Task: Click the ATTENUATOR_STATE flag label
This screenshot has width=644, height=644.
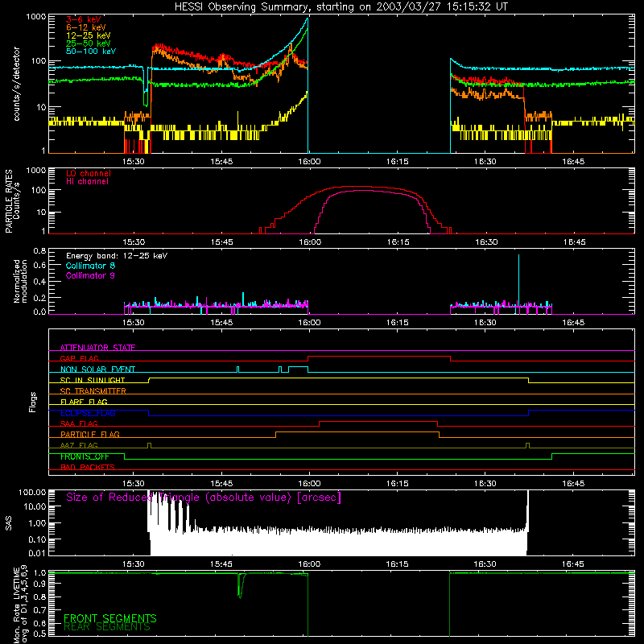Action: (97, 348)
